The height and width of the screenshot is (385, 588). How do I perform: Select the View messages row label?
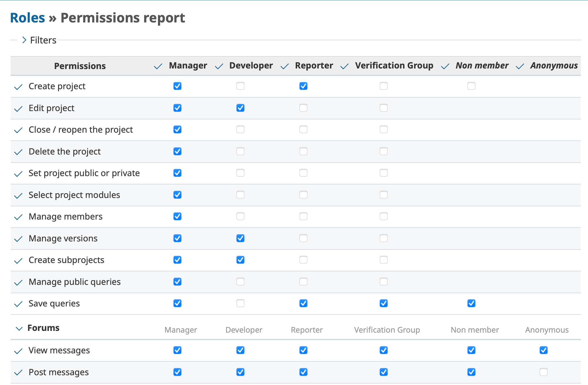[x=59, y=350]
